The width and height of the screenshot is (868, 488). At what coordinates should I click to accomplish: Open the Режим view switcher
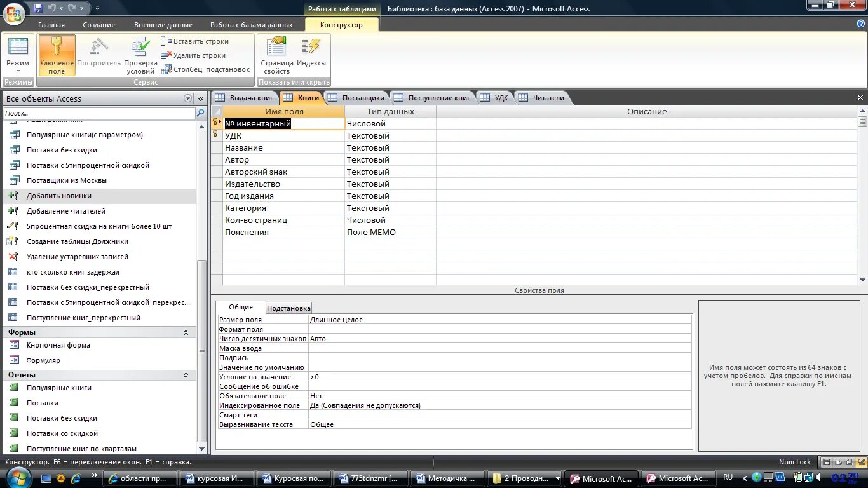(18, 56)
